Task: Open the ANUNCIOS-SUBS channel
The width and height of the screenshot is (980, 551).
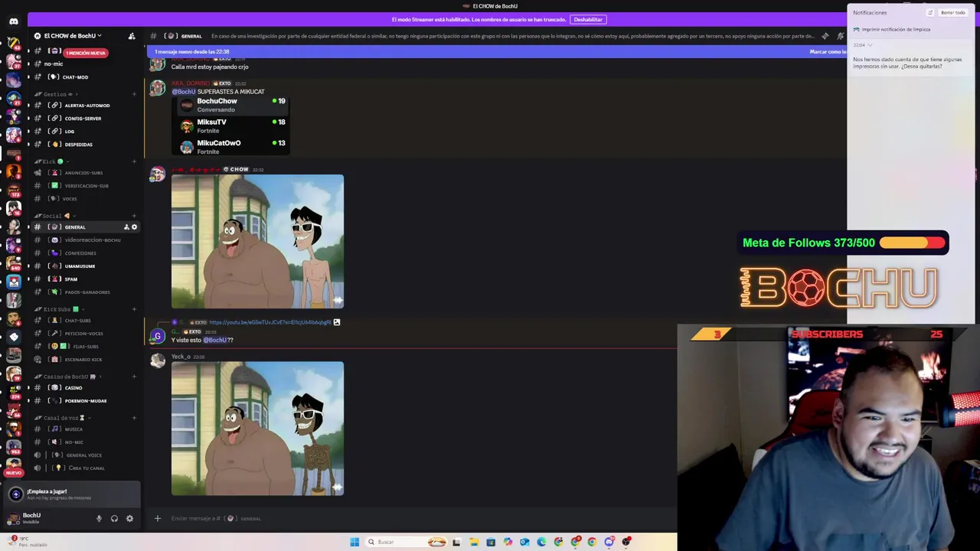Action: [85, 173]
